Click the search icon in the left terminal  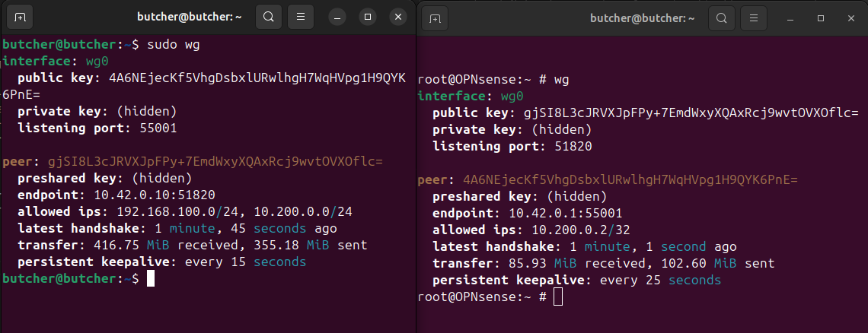(269, 16)
